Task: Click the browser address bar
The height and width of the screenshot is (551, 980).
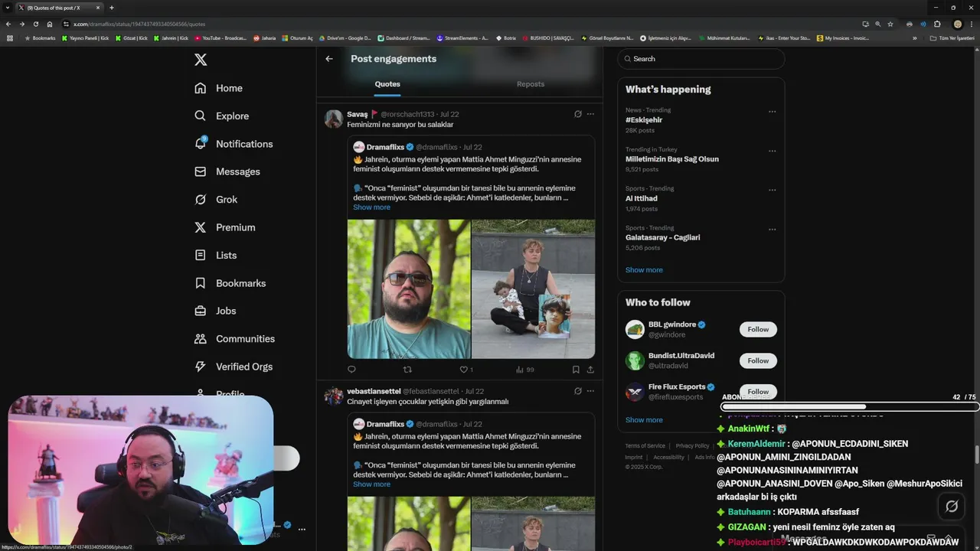Action: [x=459, y=24]
